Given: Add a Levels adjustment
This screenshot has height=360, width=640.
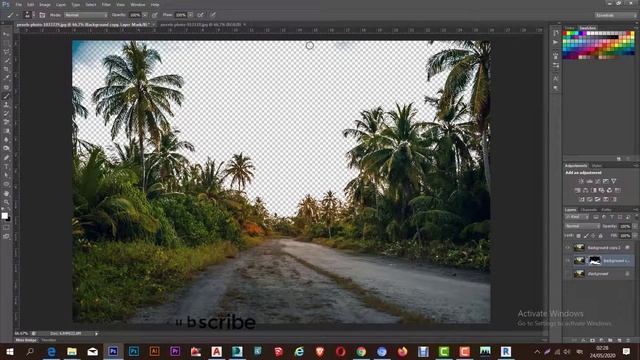Looking at the screenshot, I should [589, 181].
